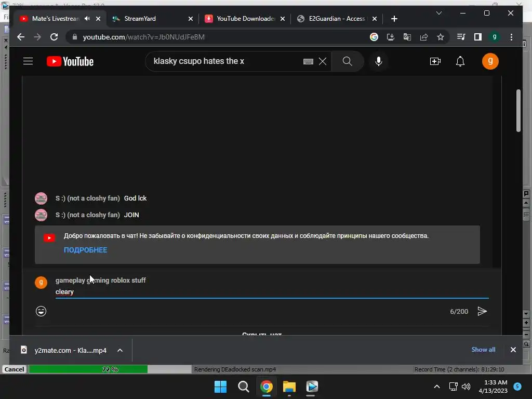Open the orange account avatar menu
532x399 pixels.
click(x=490, y=61)
